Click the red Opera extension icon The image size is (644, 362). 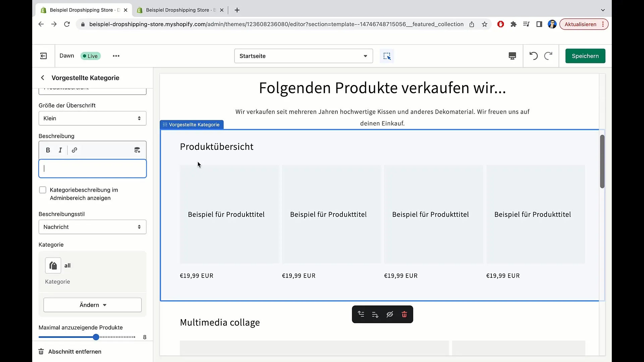(x=500, y=24)
